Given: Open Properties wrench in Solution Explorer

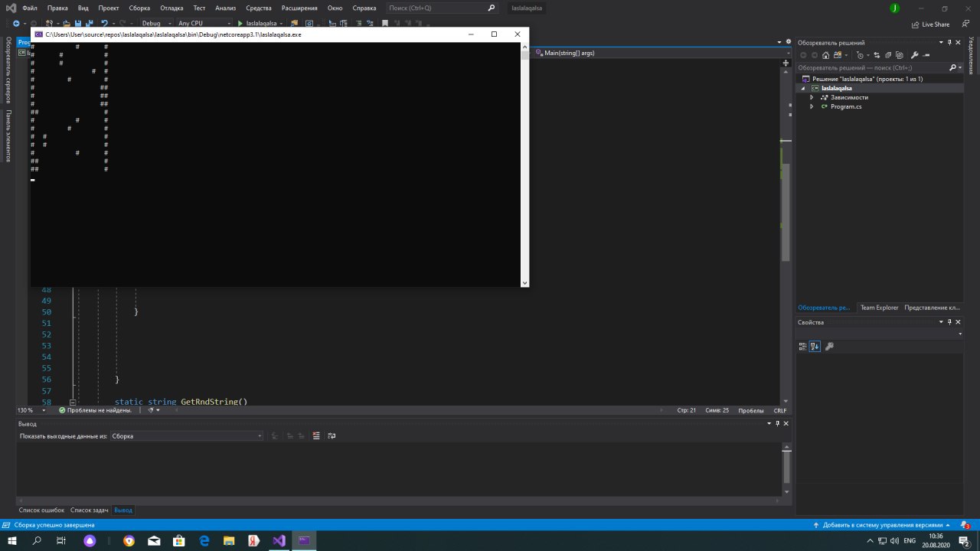Looking at the screenshot, I should [913, 55].
